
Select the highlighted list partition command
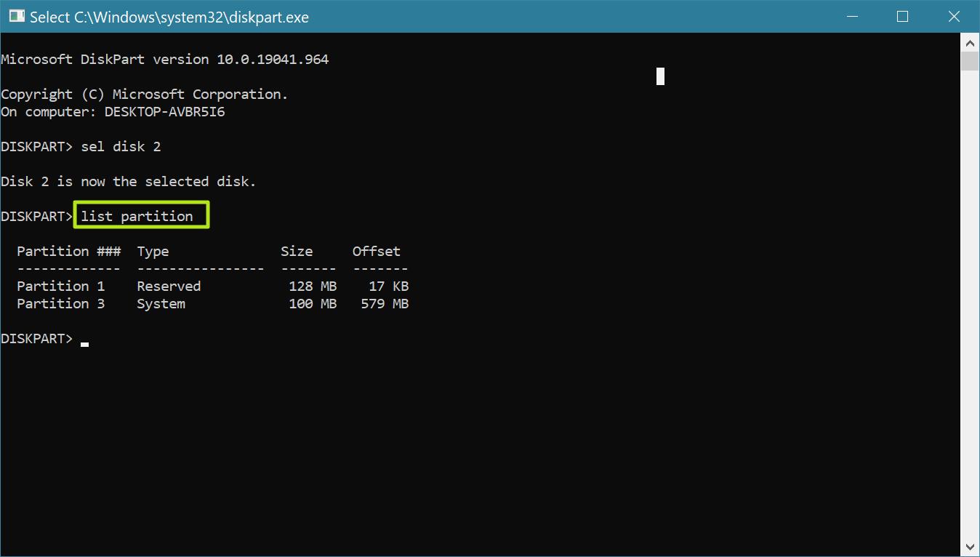click(141, 215)
